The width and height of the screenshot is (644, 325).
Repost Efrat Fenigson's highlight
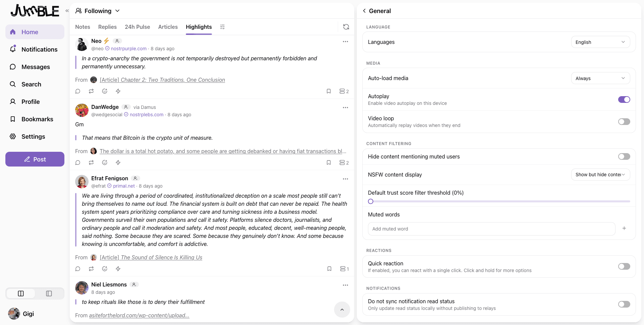91,269
